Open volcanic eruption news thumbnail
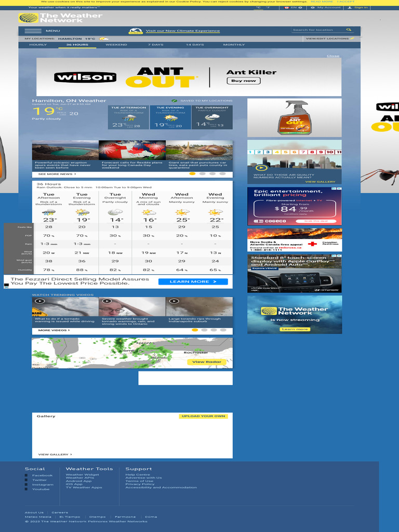399x532 pixels. [x=65, y=150]
